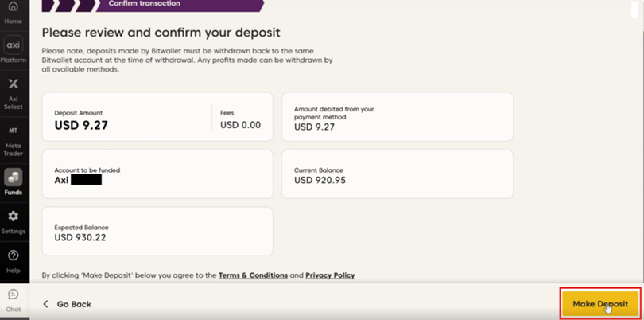
Task: Open the Help question mark icon
Action: [14, 260]
